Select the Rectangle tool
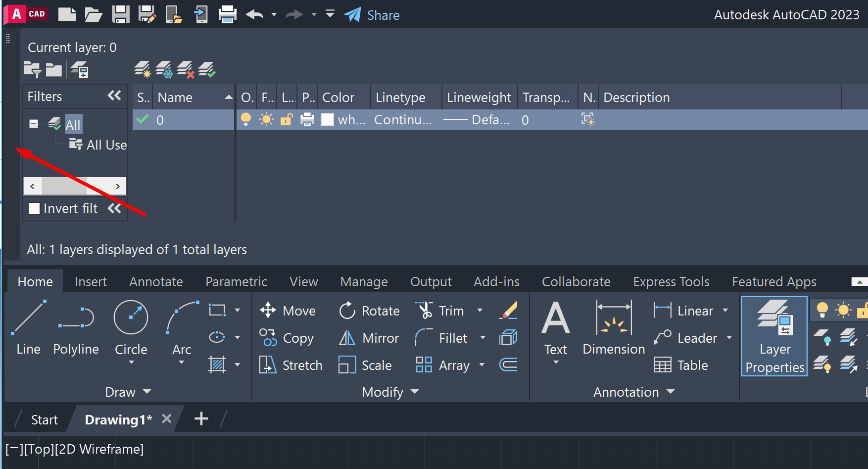 click(217, 311)
